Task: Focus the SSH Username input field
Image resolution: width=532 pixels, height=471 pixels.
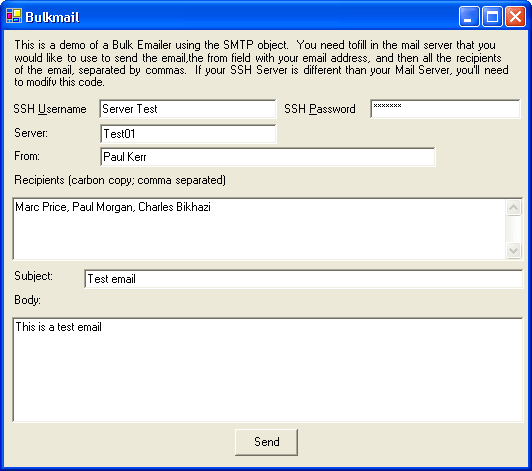Action: 188,109
